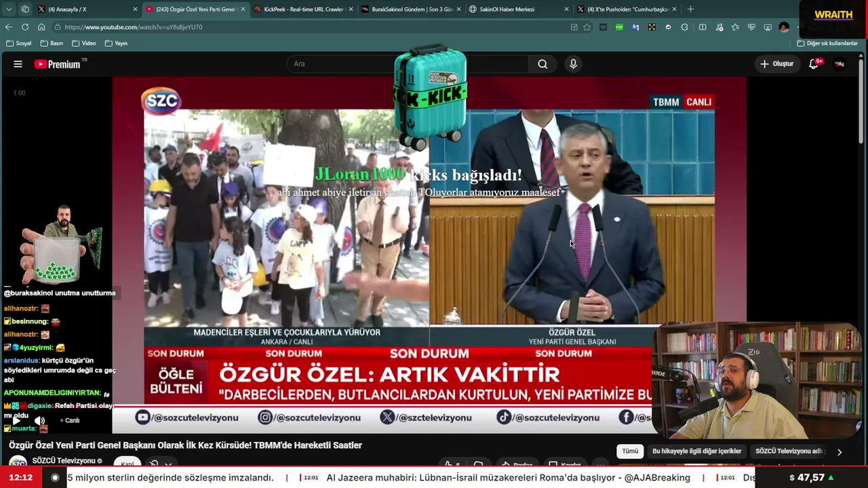Start voice search with the microphone icon
Screen dimensions: 868x488
pyautogui.click(x=573, y=64)
